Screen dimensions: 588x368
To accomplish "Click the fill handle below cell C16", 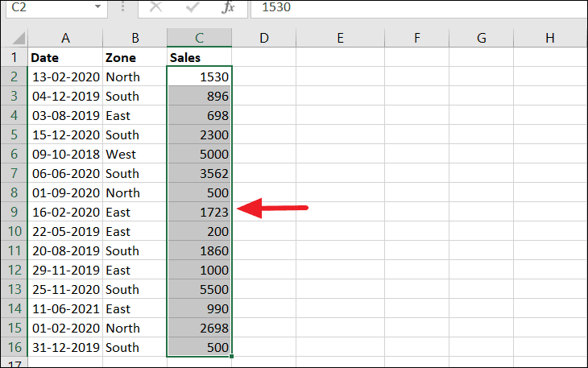I will [x=232, y=357].
